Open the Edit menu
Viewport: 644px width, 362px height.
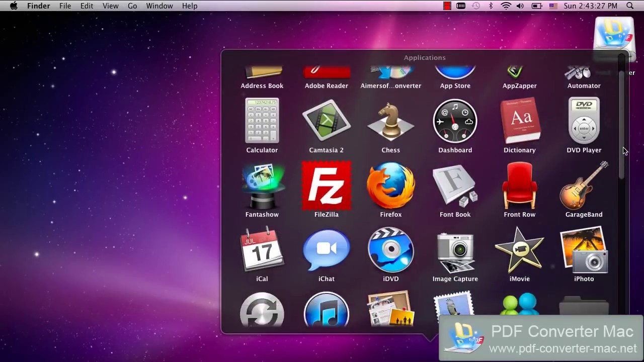[87, 6]
